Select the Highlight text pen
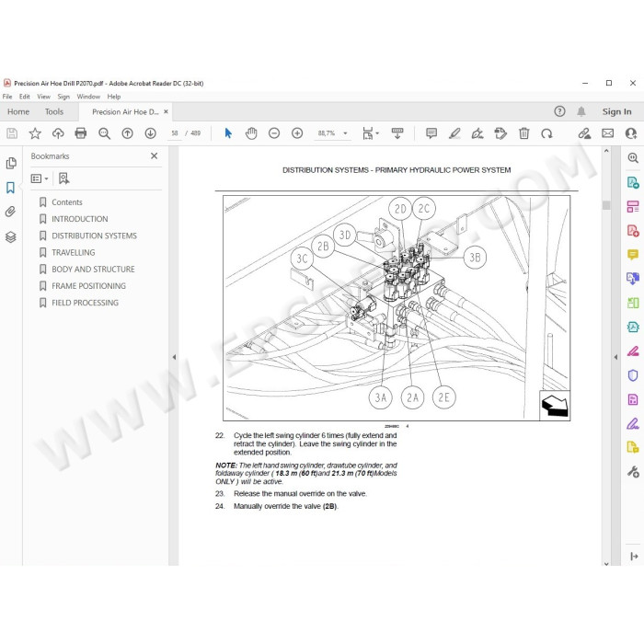Image resolution: width=644 pixels, height=644 pixels. (454, 133)
